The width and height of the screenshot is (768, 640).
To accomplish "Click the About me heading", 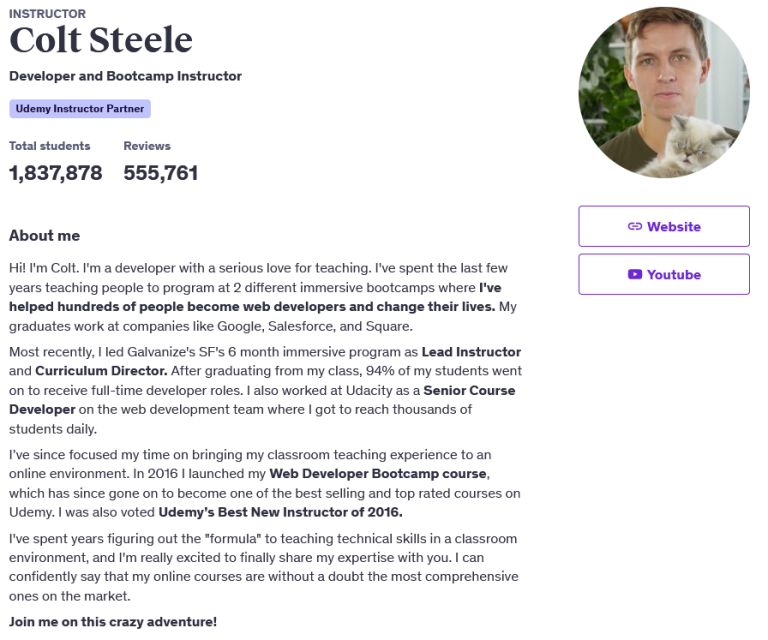I will pyautogui.click(x=44, y=236).
